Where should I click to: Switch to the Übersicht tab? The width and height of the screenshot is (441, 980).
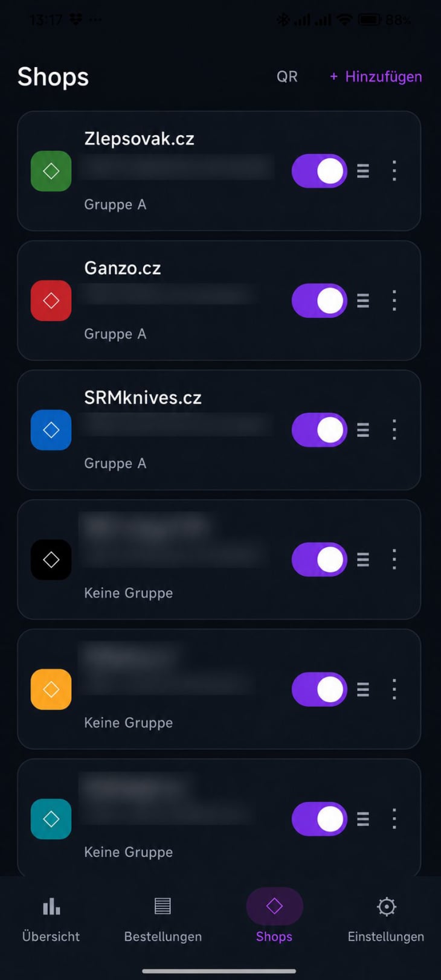[51, 918]
